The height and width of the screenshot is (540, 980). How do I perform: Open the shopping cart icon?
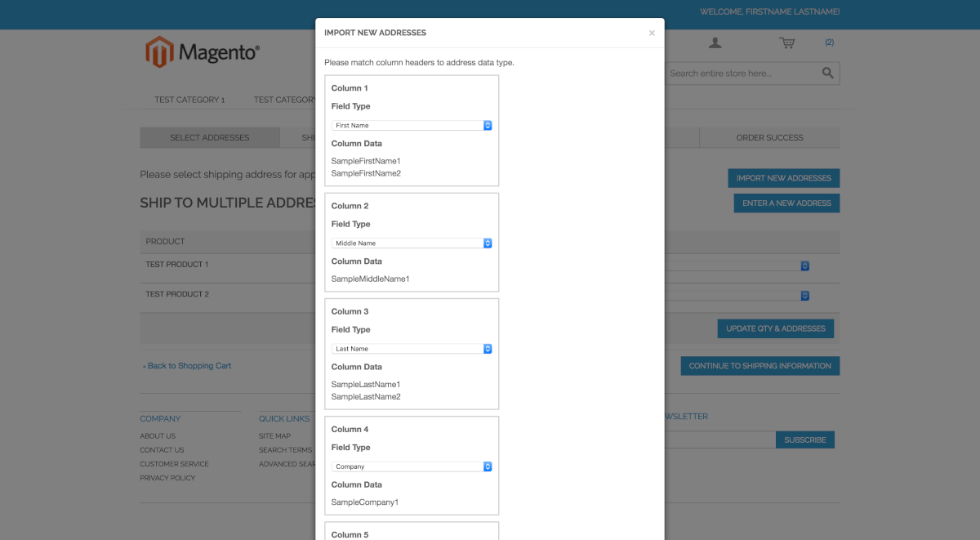786,43
